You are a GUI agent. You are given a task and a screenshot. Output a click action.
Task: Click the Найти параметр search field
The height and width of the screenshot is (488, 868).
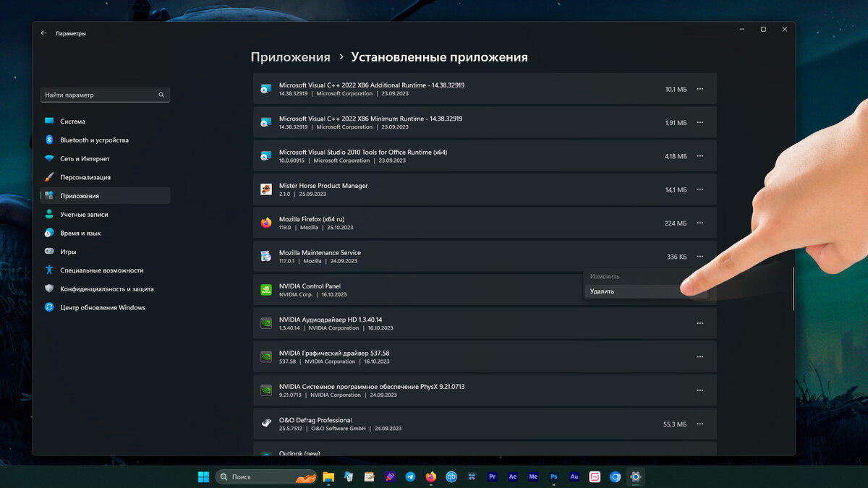pyautogui.click(x=105, y=95)
